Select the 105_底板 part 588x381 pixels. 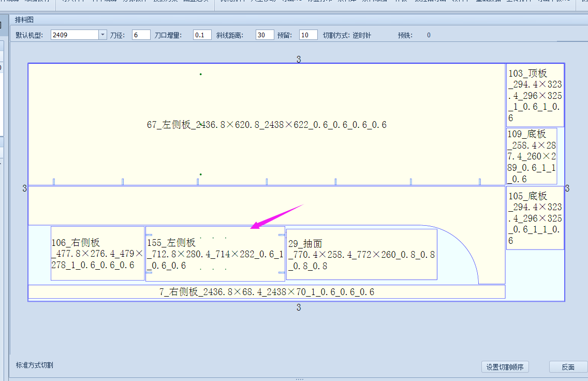pos(535,218)
